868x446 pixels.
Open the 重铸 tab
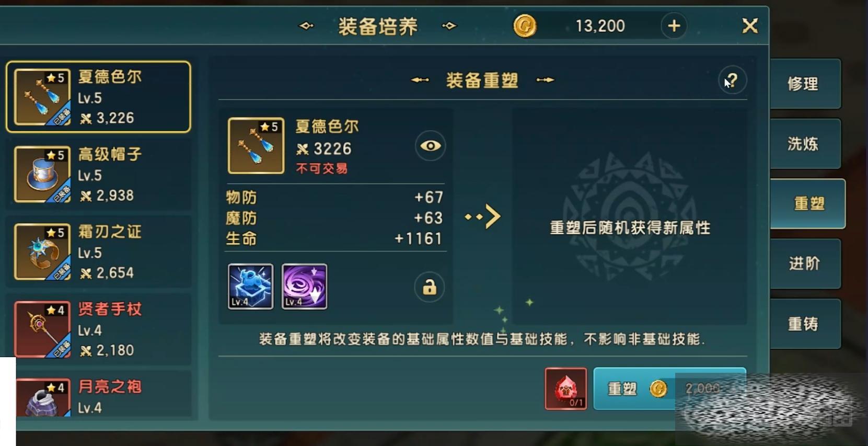[805, 324]
